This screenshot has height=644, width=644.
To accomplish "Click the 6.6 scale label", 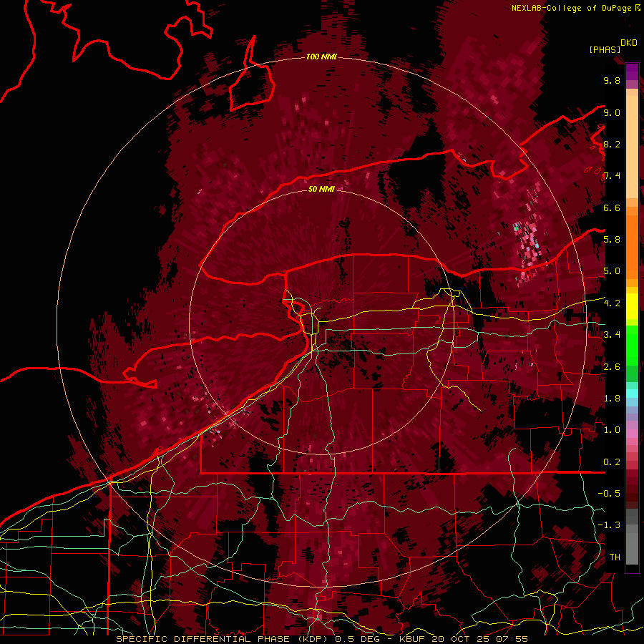I will pyautogui.click(x=612, y=208).
